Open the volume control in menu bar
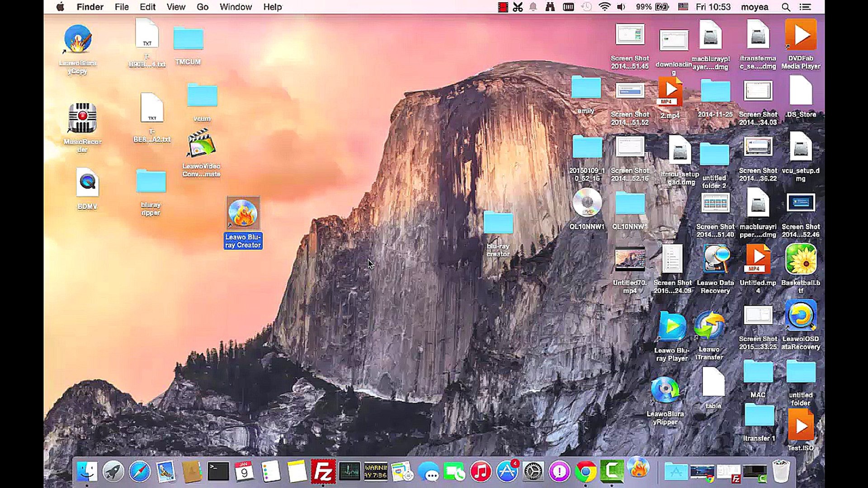The width and height of the screenshot is (868, 488). (622, 7)
